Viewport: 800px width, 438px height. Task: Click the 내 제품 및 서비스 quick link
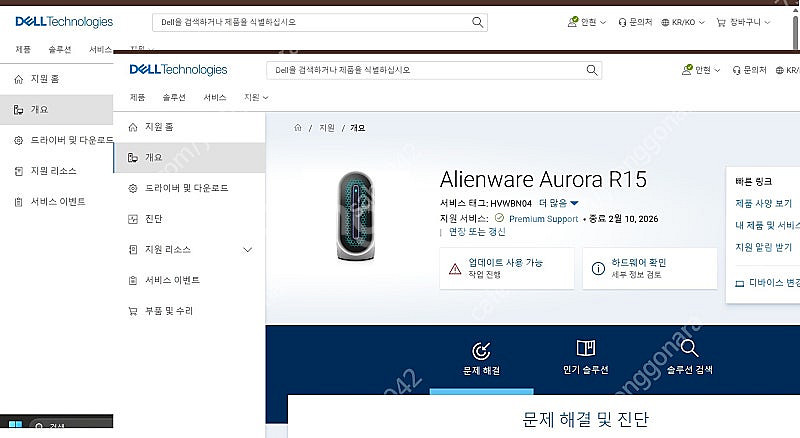tap(767, 225)
